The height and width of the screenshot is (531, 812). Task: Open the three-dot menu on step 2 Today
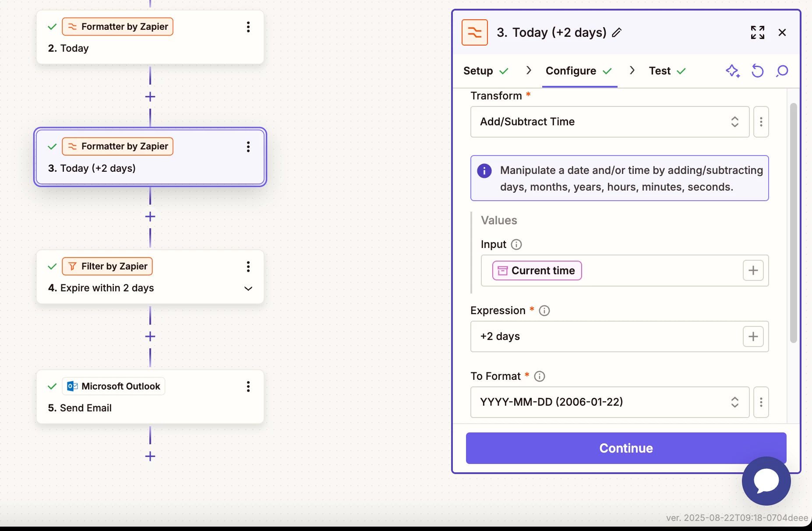pos(248,27)
